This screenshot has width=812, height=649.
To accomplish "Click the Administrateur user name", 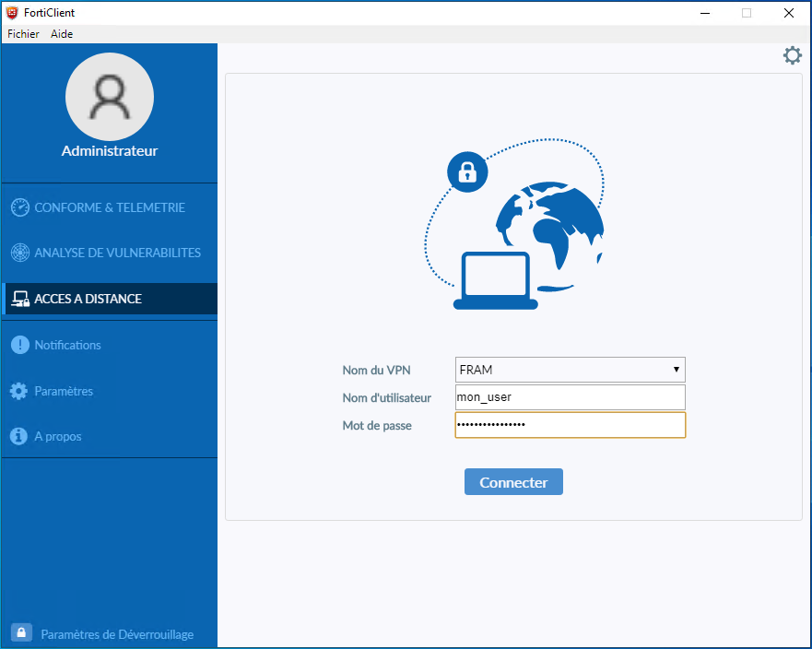I will [110, 150].
